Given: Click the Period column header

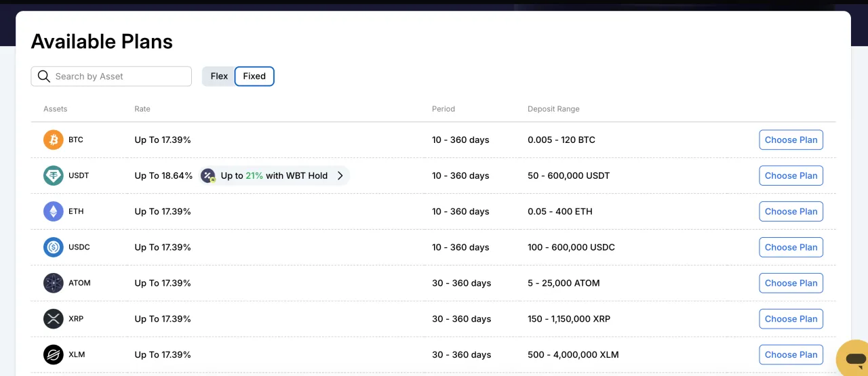Looking at the screenshot, I should (x=443, y=109).
